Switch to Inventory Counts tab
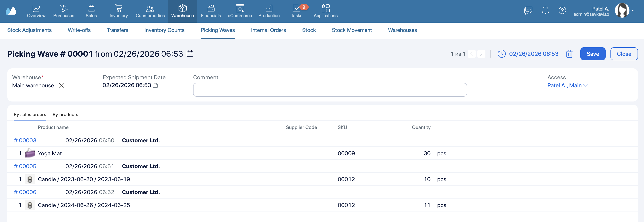The image size is (644, 222). (164, 30)
